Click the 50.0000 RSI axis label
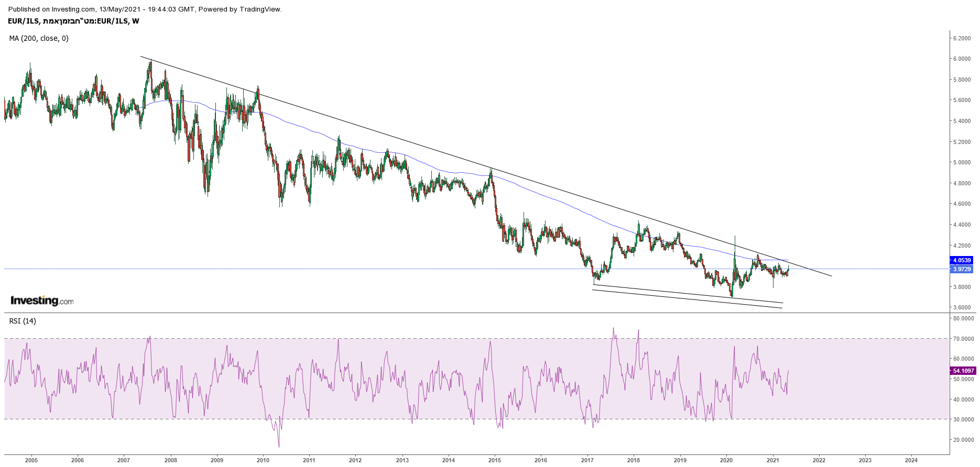 (x=963, y=379)
